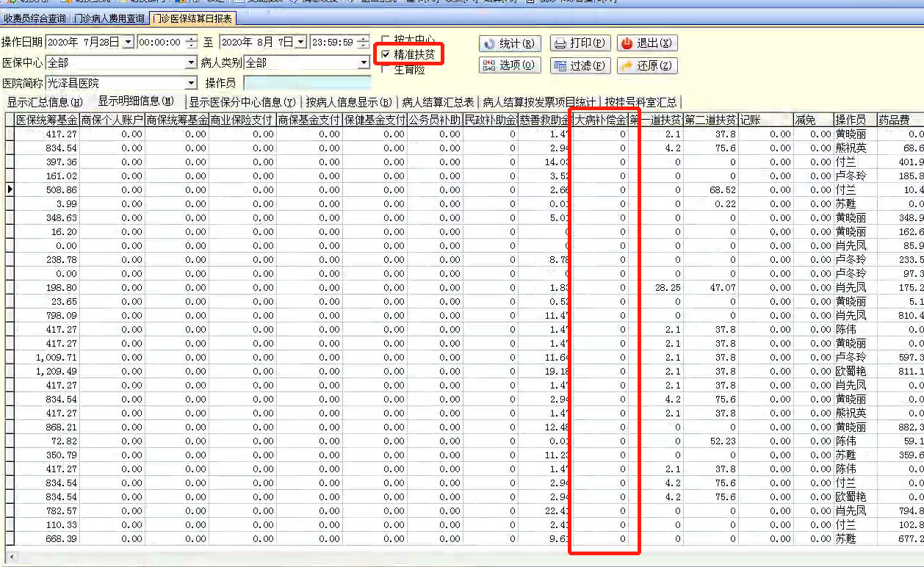Click the 保健基金支付 column header

point(375,120)
